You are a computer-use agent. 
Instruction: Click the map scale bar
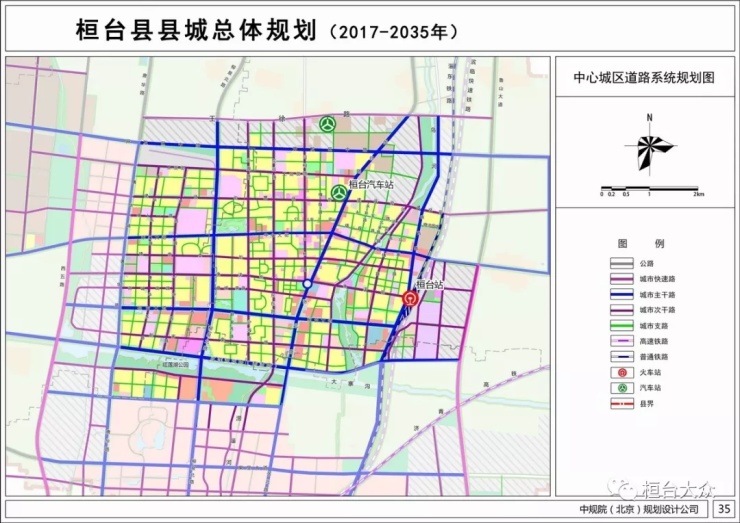pos(649,189)
